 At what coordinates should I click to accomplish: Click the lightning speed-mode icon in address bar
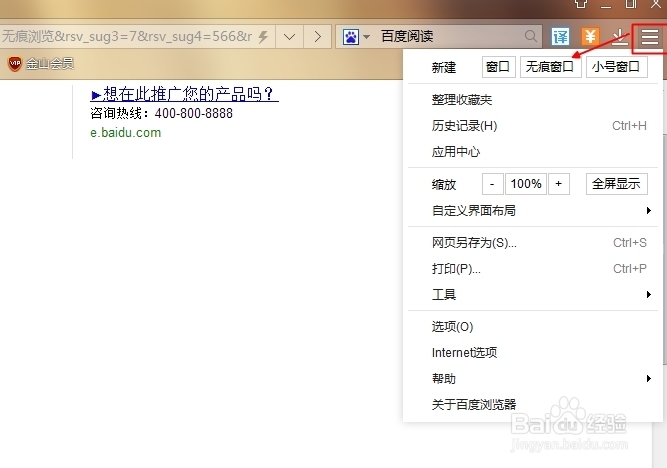(263, 37)
